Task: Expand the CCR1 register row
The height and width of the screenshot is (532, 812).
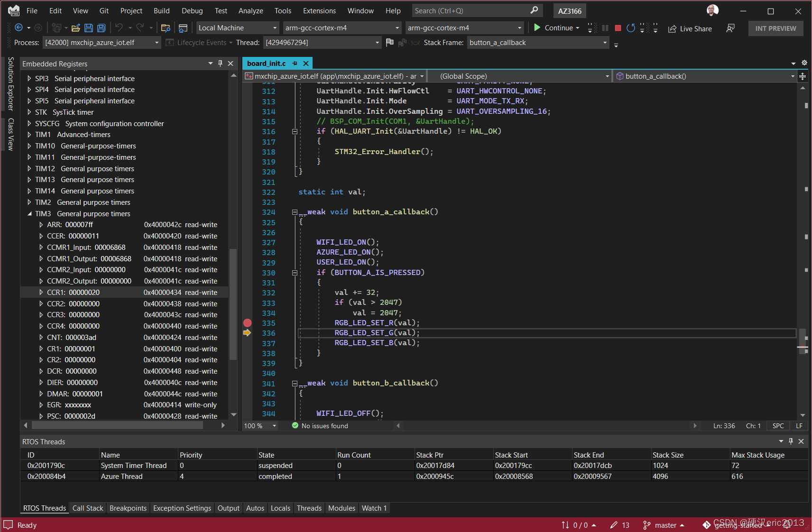Action: [x=41, y=293]
